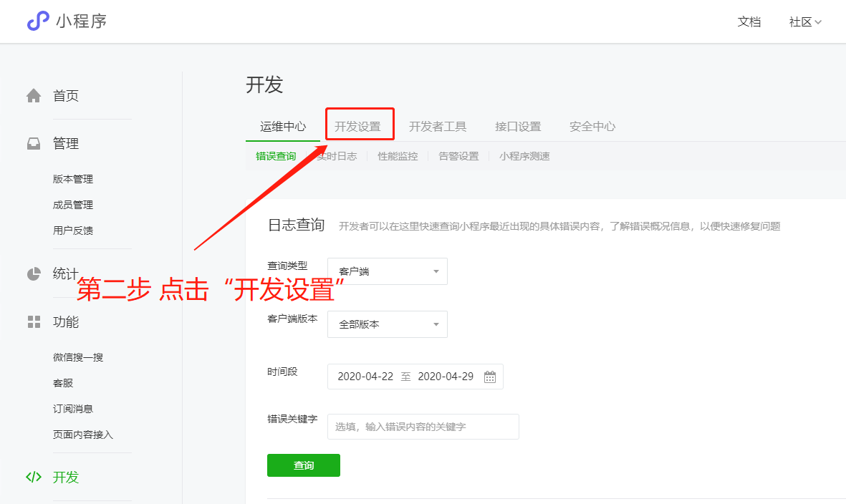Click the 错误关键字 input field
Viewport: 846px width, 504px height.
(423, 427)
